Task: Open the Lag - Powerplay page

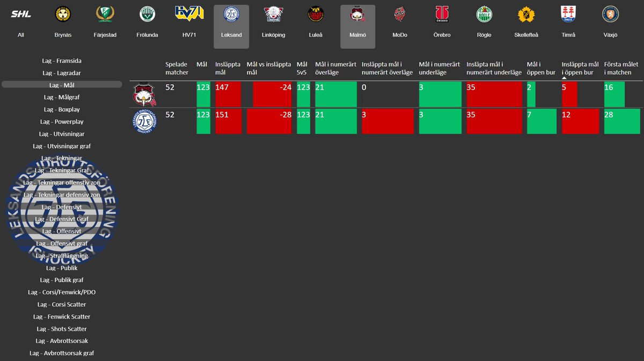Action: pos(62,121)
